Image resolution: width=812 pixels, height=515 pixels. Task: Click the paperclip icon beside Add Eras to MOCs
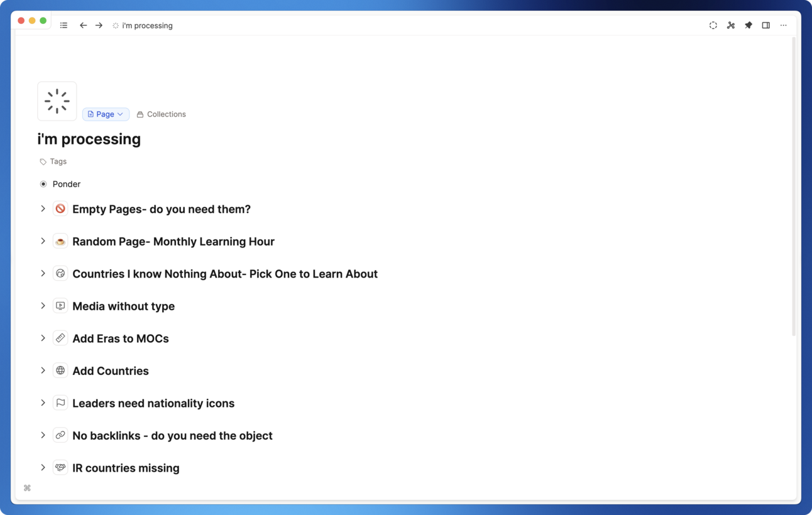click(x=60, y=337)
